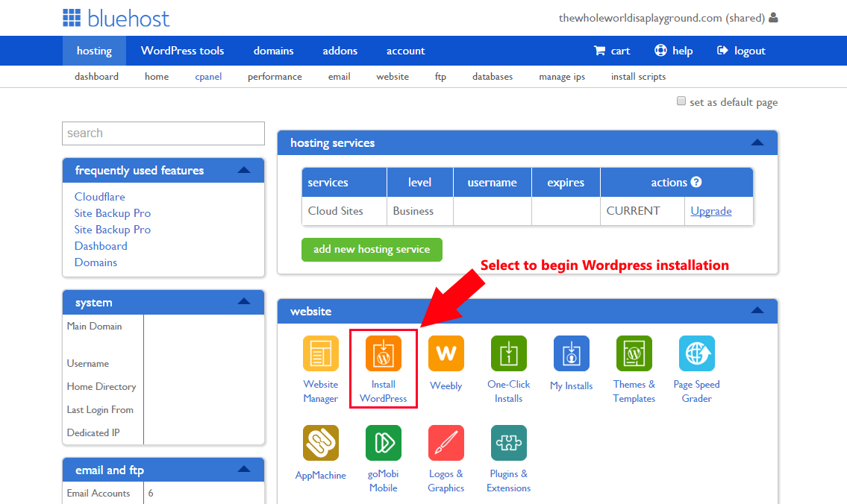Click the expires column header
847x504 pixels.
[x=566, y=183]
